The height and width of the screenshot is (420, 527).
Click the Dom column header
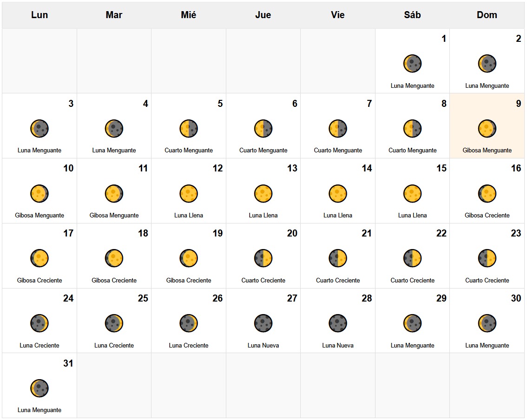[487, 15]
